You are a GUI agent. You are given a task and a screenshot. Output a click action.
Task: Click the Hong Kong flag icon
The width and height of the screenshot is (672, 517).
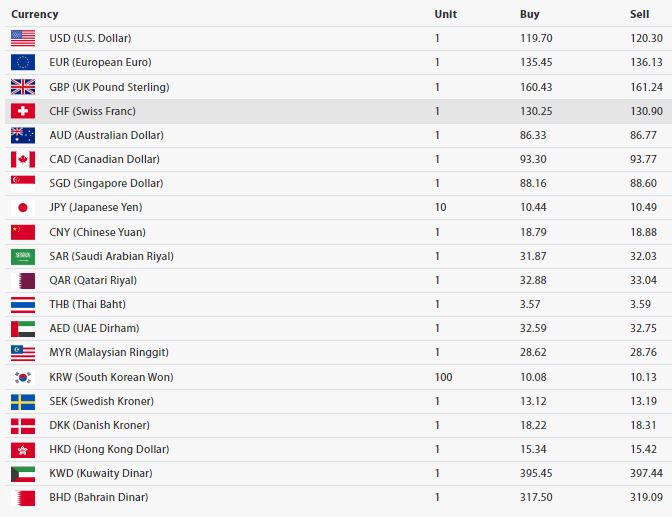tap(23, 450)
